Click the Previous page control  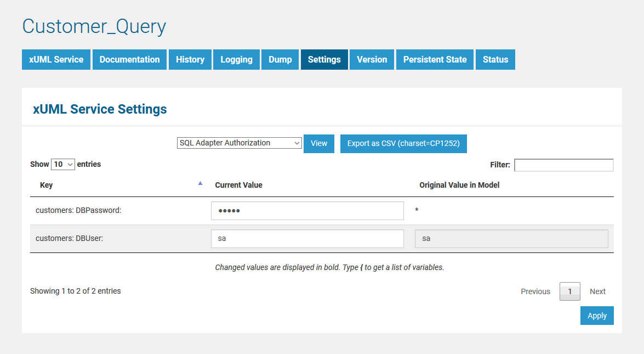(x=535, y=291)
